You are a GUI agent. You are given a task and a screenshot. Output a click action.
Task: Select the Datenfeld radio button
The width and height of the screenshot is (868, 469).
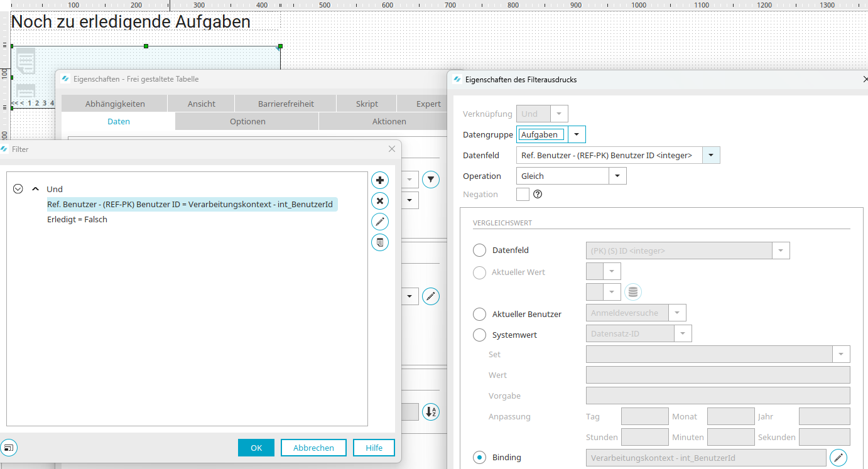tap(479, 251)
